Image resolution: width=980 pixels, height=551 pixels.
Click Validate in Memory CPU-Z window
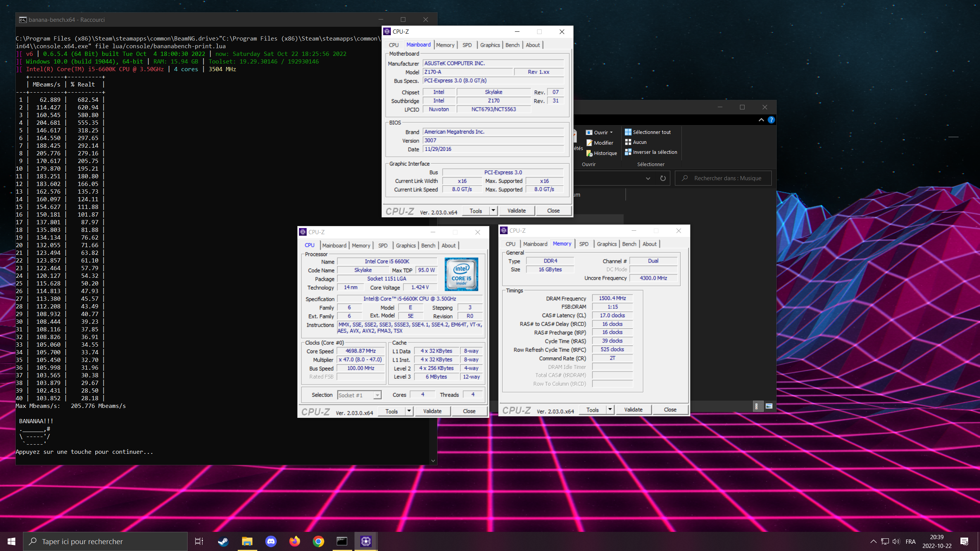coord(633,410)
